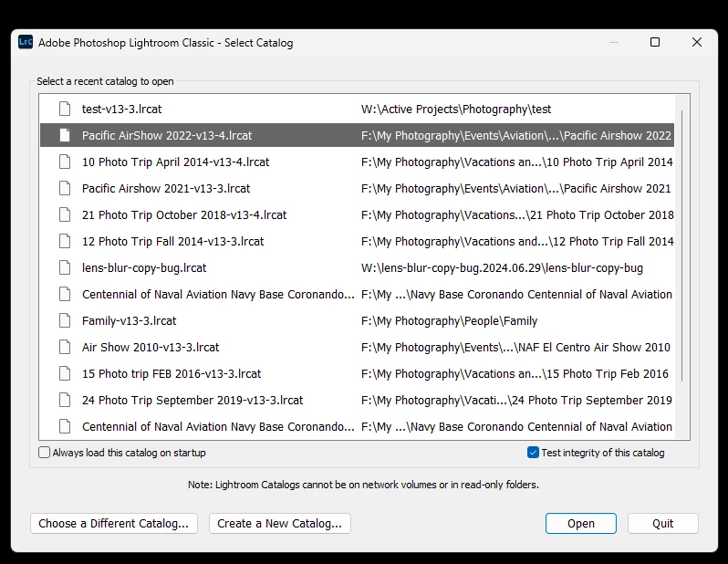Click path ending in 21 Photo Trip October 2018
The height and width of the screenshot is (564, 728).
(517, 215)
